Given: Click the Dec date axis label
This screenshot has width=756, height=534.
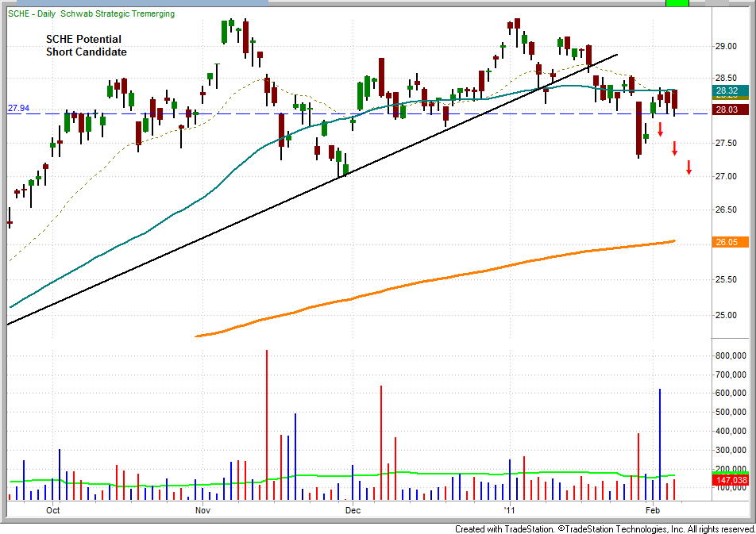Looking at the screenshot, I should tap(353, 510).
